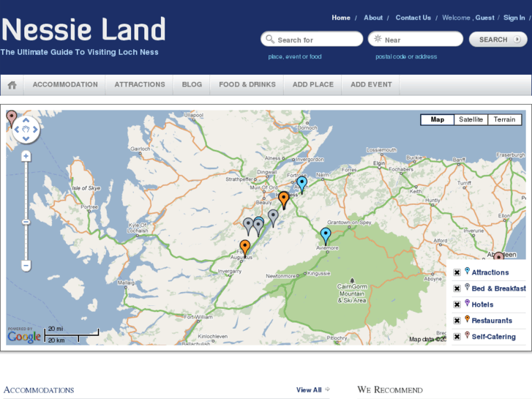Open the About link
The height and width of the screenshot is (399, 532).
[x=373, y=18]
